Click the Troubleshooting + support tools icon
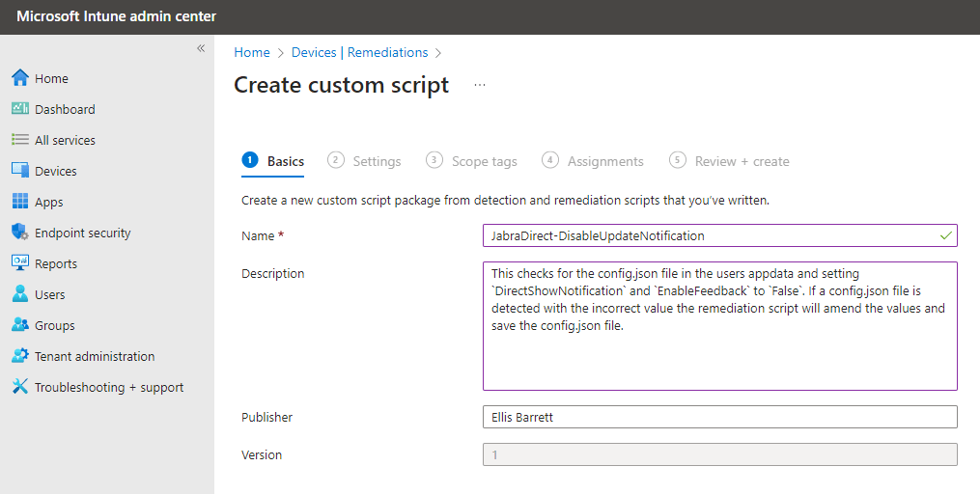The image size is (980, 494). [20, 387]
